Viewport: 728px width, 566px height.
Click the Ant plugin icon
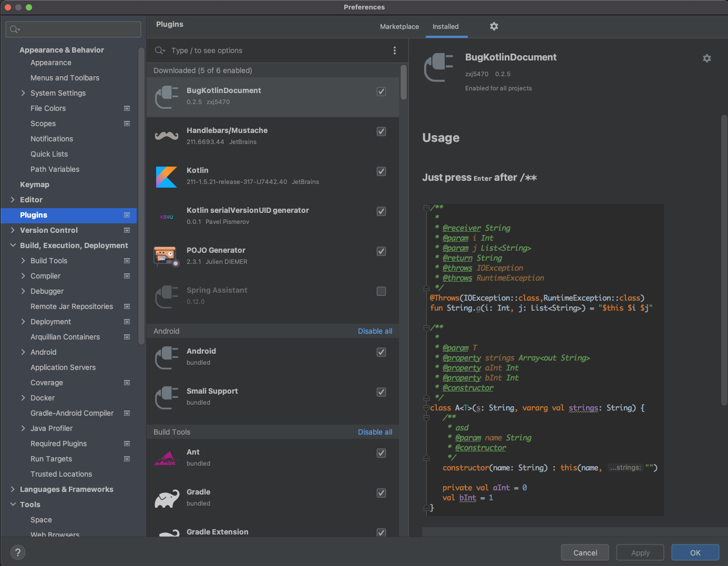[167, 458]
